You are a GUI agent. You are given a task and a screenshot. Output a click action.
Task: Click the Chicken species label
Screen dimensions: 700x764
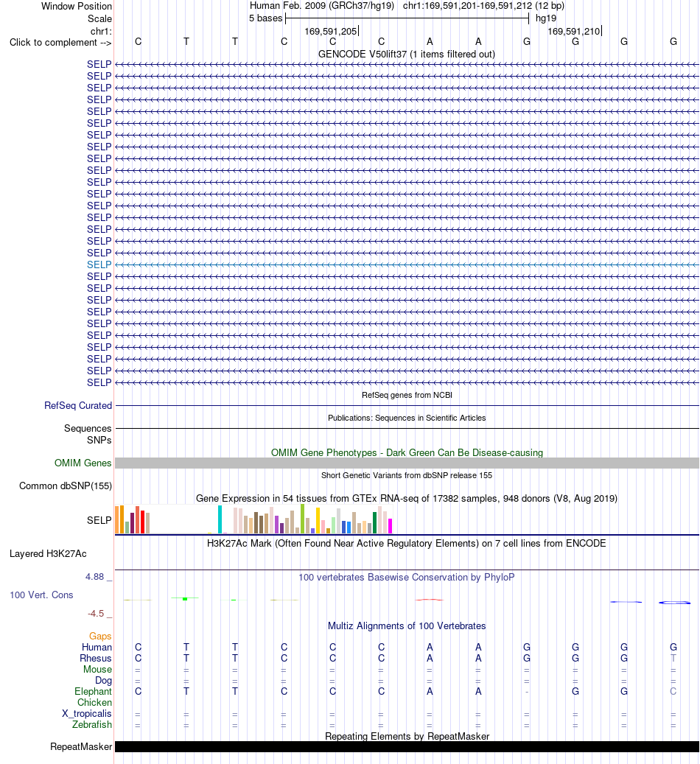pos(94,703)
